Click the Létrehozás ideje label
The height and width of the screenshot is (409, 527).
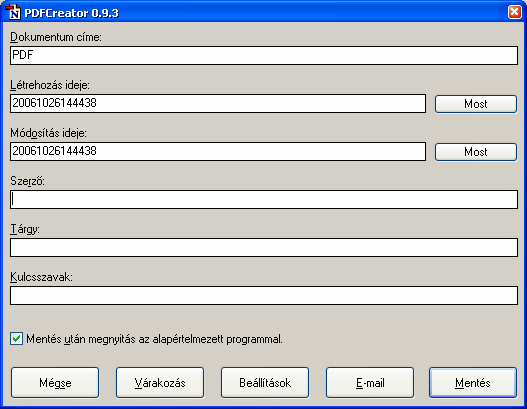pos(50,85)
